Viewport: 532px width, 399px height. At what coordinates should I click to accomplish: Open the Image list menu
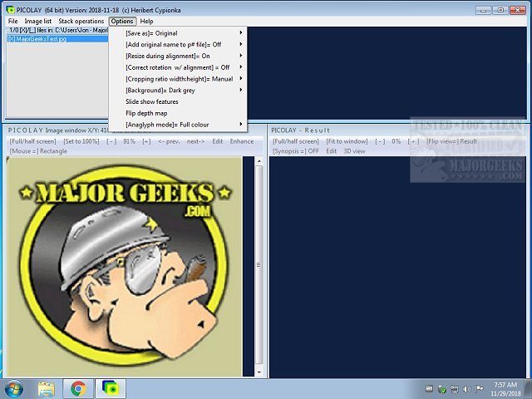coord(38,21)
